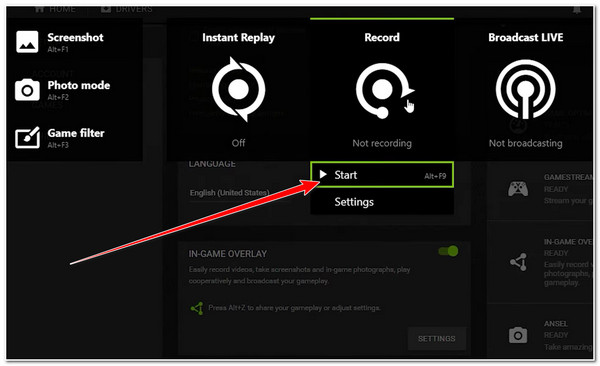Toggle the In-Game Overlay switch

point(448,251)
